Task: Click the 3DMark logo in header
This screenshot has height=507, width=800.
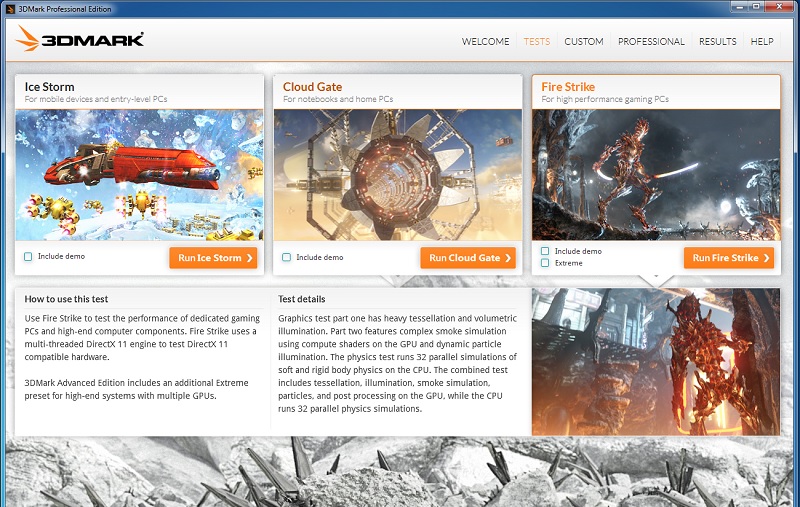Action: [x=79, y=39]
